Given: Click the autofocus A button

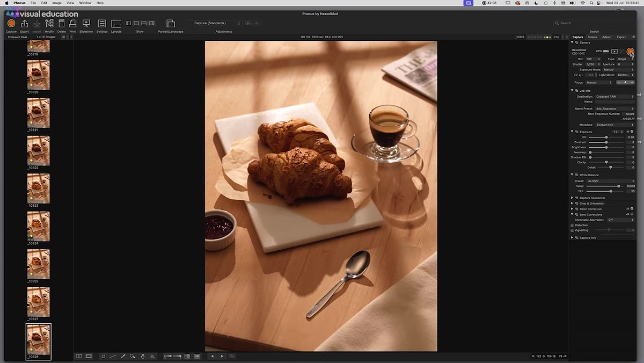Looking at the screenshot, I should click(x=625, y=82).
